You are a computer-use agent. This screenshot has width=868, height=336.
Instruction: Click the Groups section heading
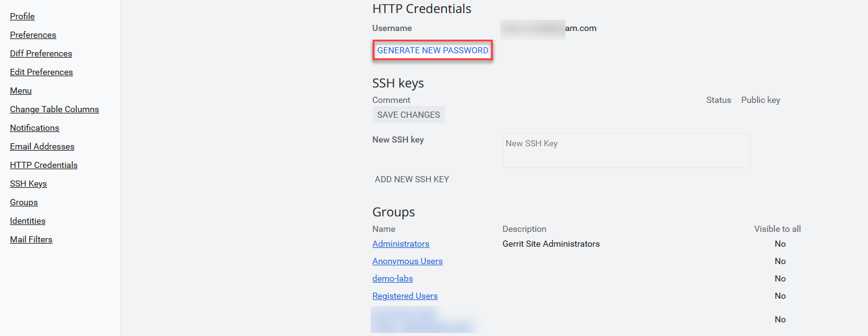coord(394,212)
